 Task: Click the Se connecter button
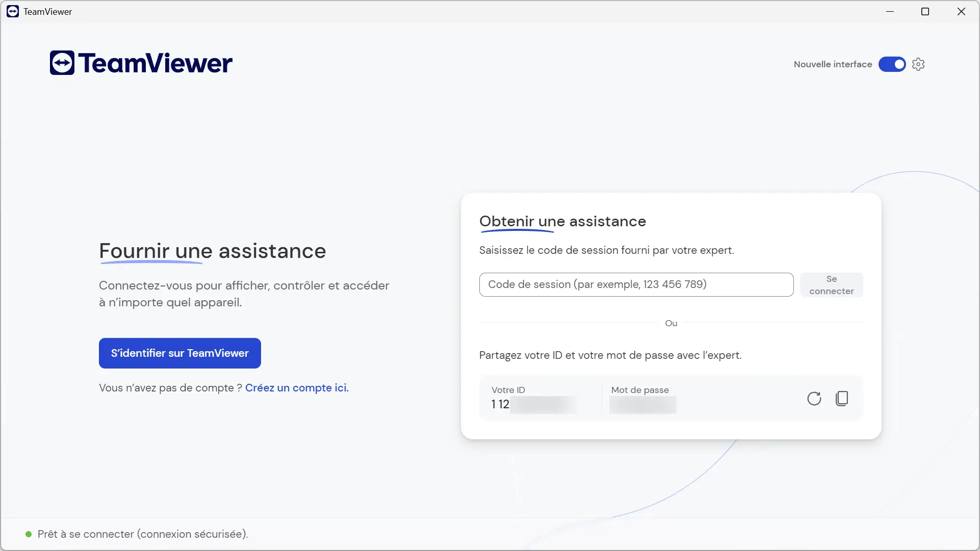[831, 284]
